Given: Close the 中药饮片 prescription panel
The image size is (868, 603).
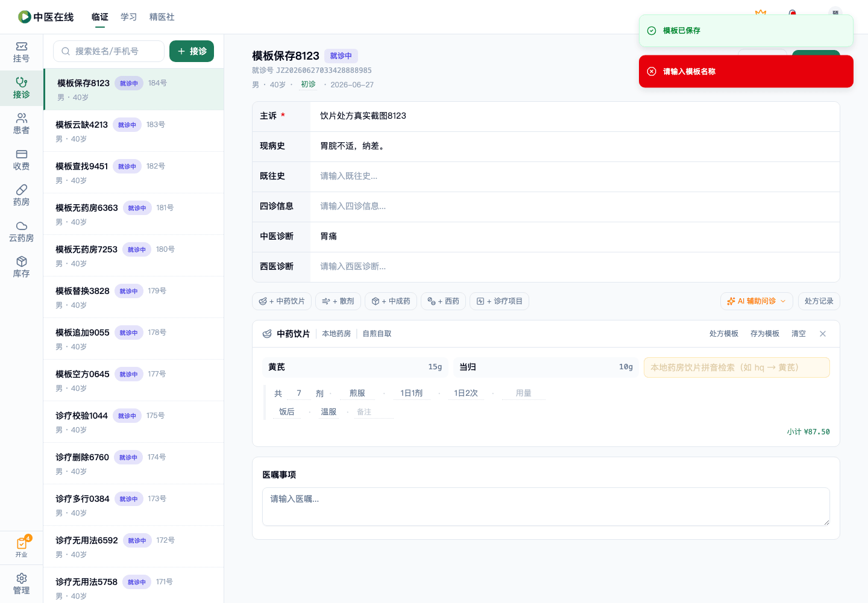Looking at the screenshot, I should [x=823, y=334].
